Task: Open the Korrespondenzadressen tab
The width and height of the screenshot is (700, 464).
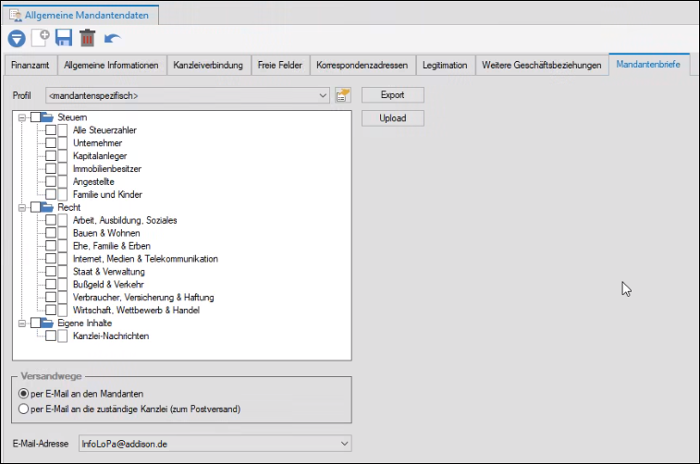Action: pyautogui.click(x=362, y=65)
